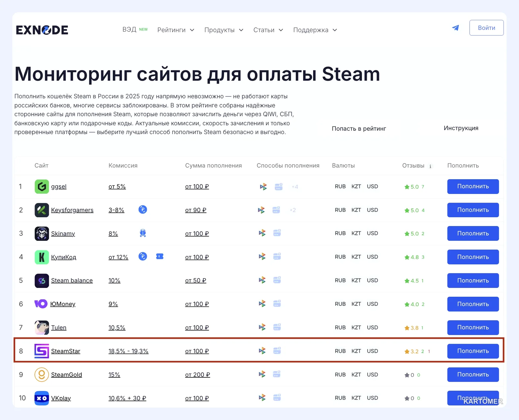Click the 18,5% - 19,3% commission for SteamStar

click(128, 351)
